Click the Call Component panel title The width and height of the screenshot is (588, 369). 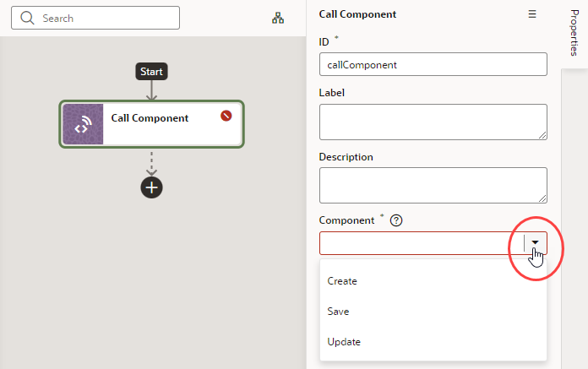357,14
